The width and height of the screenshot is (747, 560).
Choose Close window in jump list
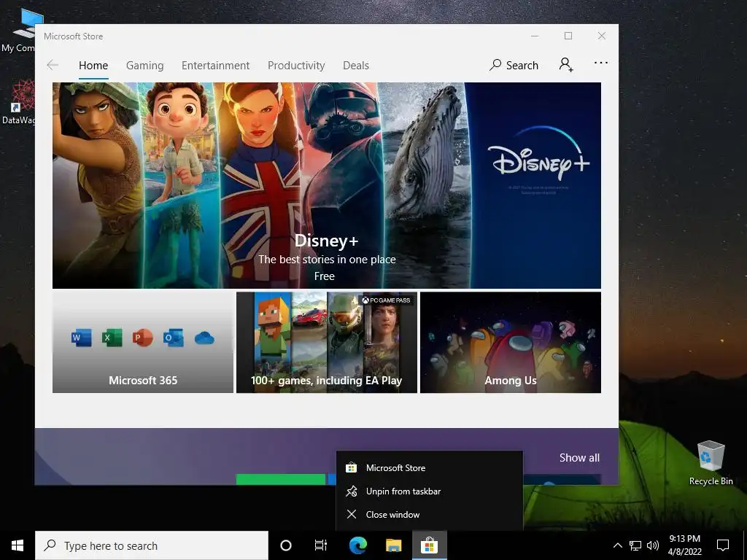pos(429,515)
